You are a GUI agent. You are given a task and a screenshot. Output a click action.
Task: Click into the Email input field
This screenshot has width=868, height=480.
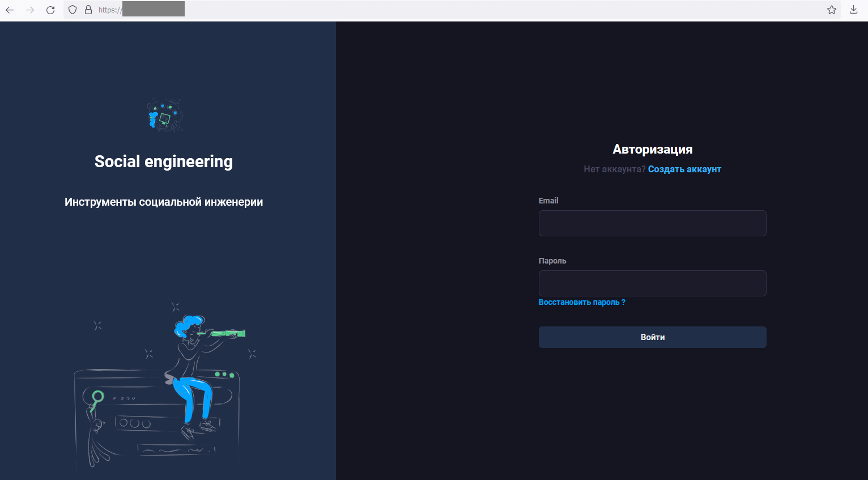coord(652,223)
